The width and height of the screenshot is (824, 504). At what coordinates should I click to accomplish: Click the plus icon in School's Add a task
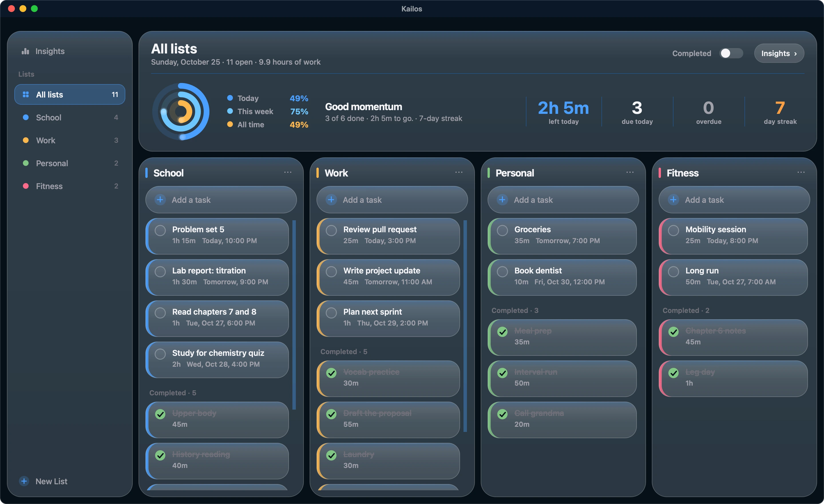tap(160, 200)
